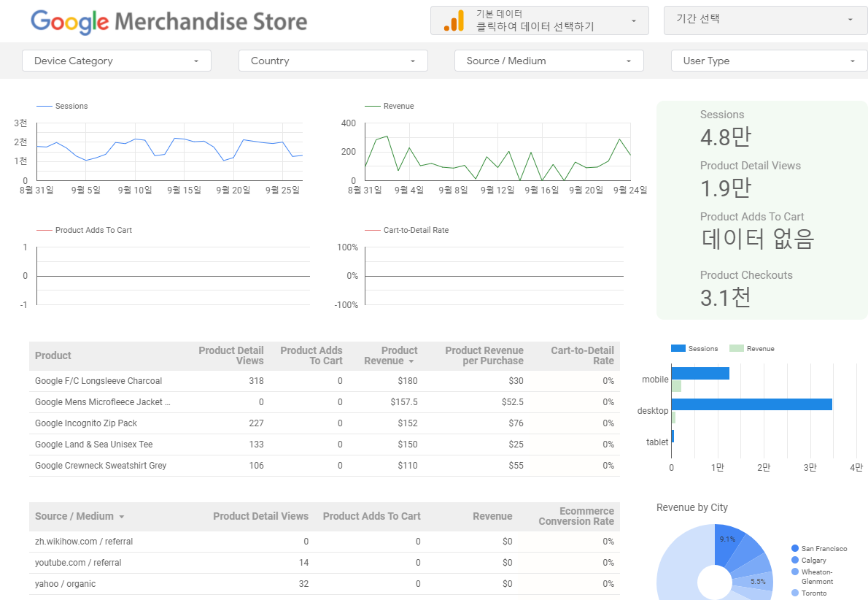Click the Sessions line chart legend

coord(62,106)
